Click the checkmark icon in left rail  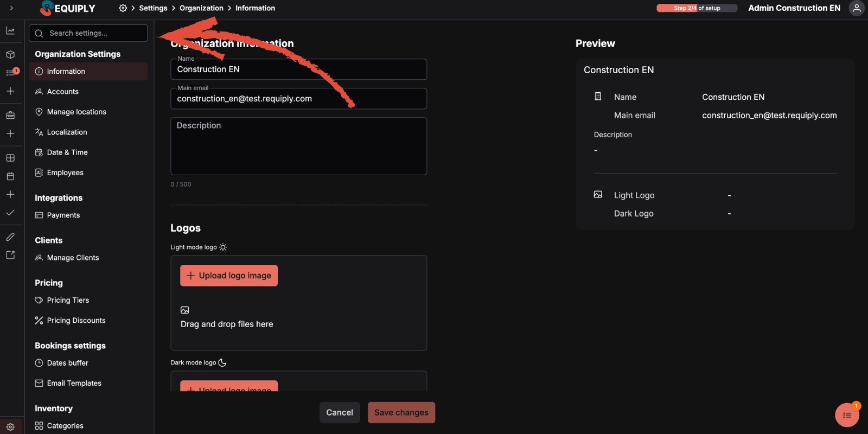[10, 213]
